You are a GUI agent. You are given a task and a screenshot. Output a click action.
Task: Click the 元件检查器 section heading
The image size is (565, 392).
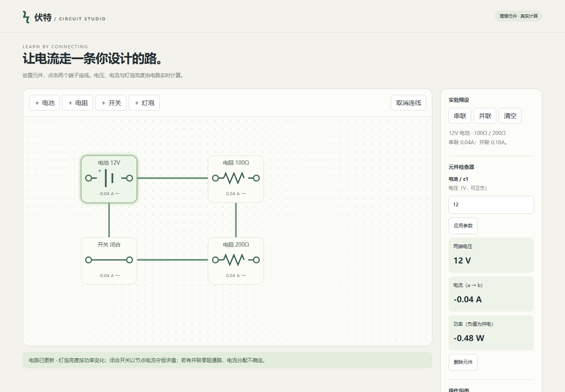(x=461, y=167)
